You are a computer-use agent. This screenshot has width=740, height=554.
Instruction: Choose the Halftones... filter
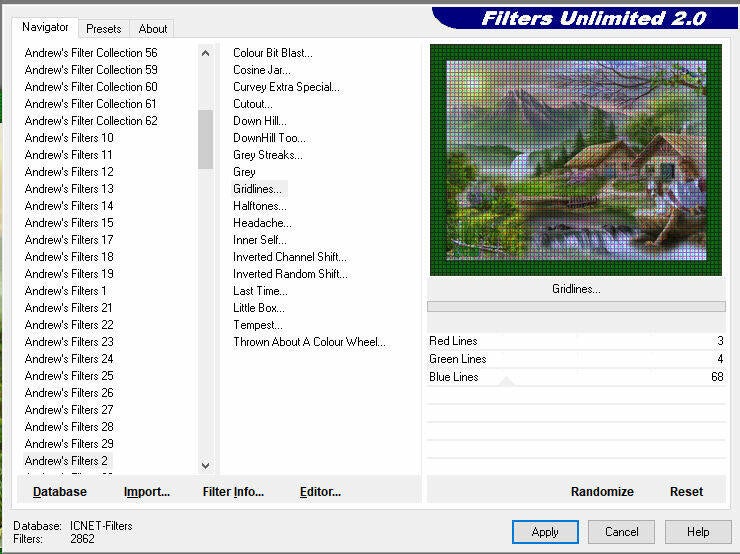pyautogui.click(x=260, y=206)
